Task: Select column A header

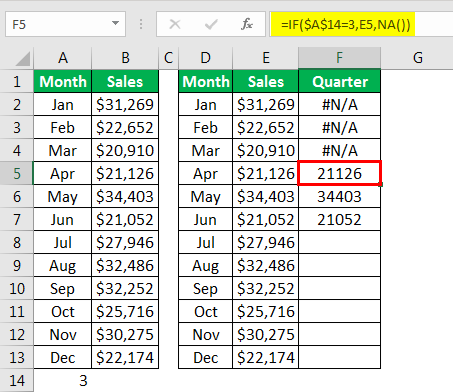Action: pos(63,58)
